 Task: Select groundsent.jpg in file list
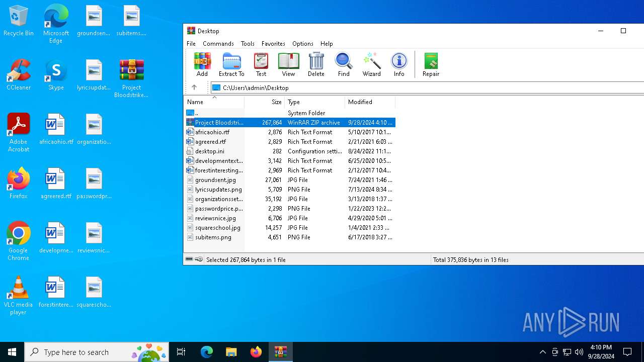point(290,180)
